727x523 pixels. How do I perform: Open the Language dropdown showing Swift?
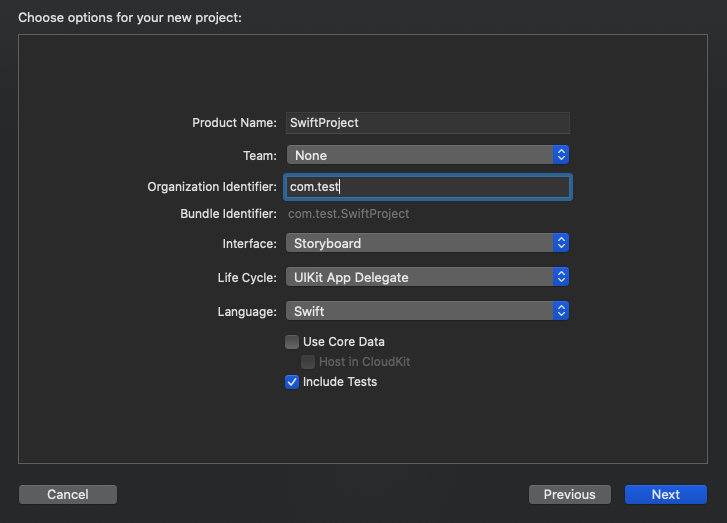pyautogui.click(x=420, y=311)
